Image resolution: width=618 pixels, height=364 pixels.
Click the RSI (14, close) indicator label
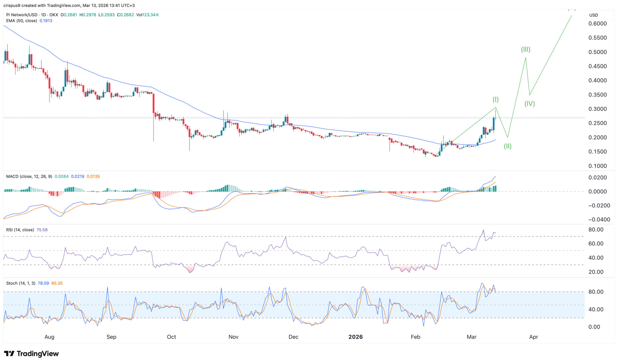coord(20,230)
